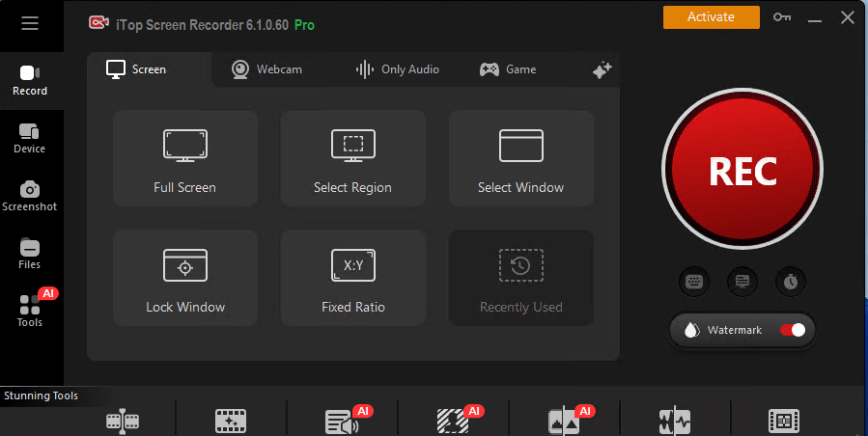Click the sparkle stars icon beside Game tab
Image resolution: width=868 pixels, height=436 pixels.
pyautogui.click(x=602, y=70)
